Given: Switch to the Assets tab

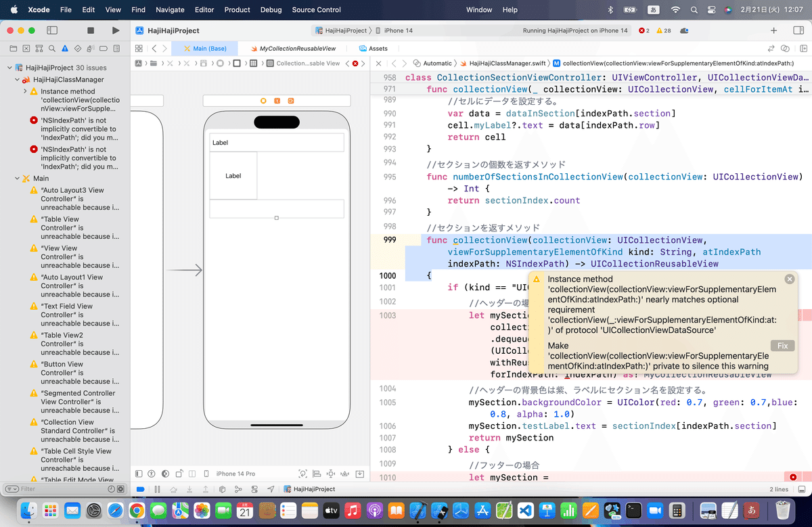Looking at the screenshot, I should click(x=373, y=49).
